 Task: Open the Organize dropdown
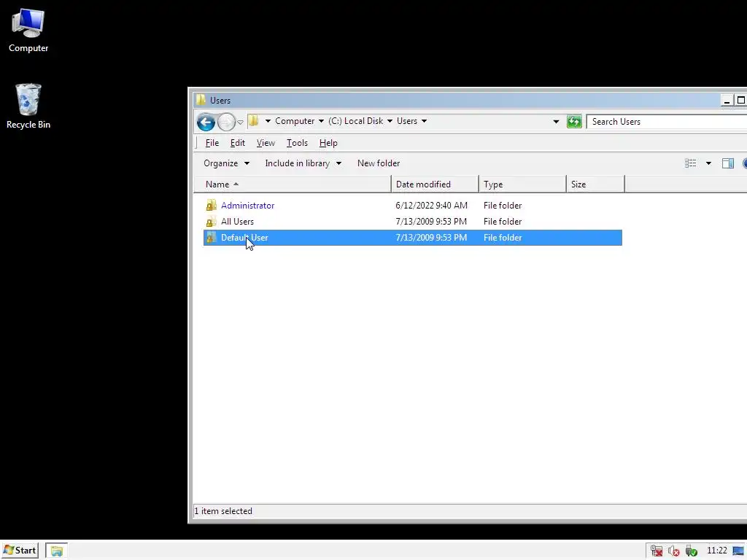[x=226, y=163]
